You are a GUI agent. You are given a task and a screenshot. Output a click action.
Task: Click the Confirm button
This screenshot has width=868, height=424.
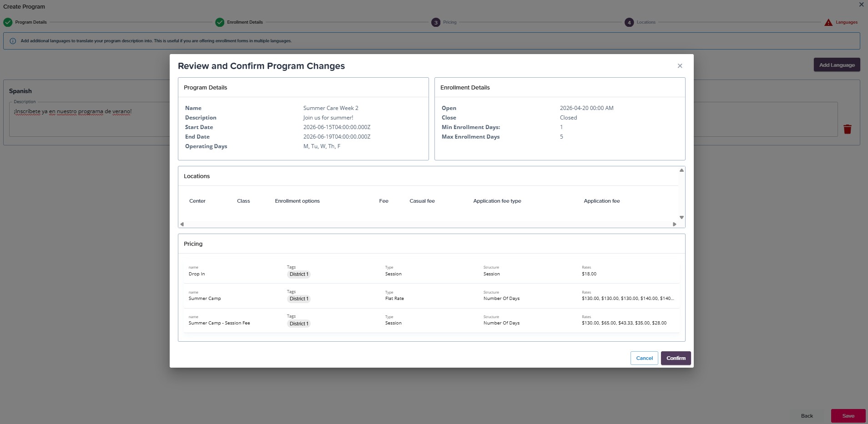click(676, 358)
